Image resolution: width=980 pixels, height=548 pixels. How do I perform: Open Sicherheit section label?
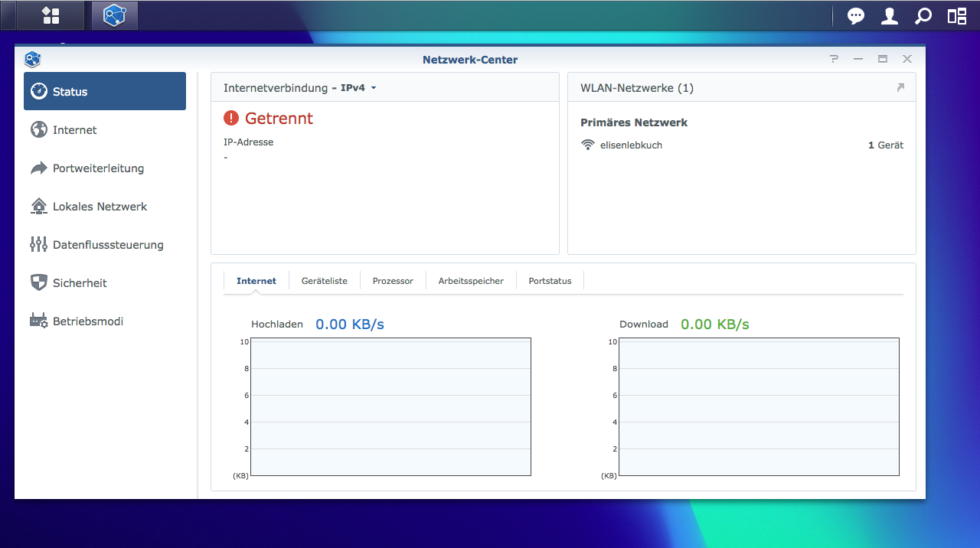point(80,283)
